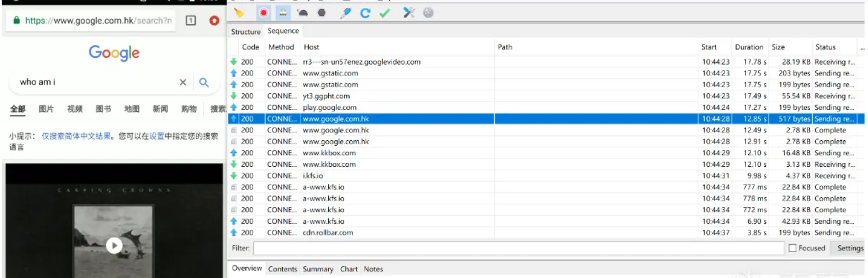Image resolution: width=868 pixels, height=278 pixels.
Task: Select the cdn.rollbar.com request row
Action: point(547,232)
